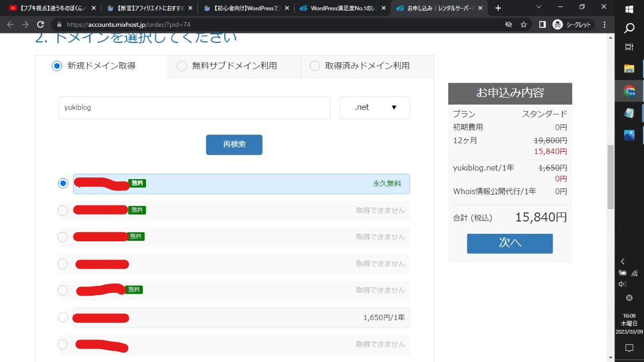Open Task View on taskbar

[x=630, y=47]
